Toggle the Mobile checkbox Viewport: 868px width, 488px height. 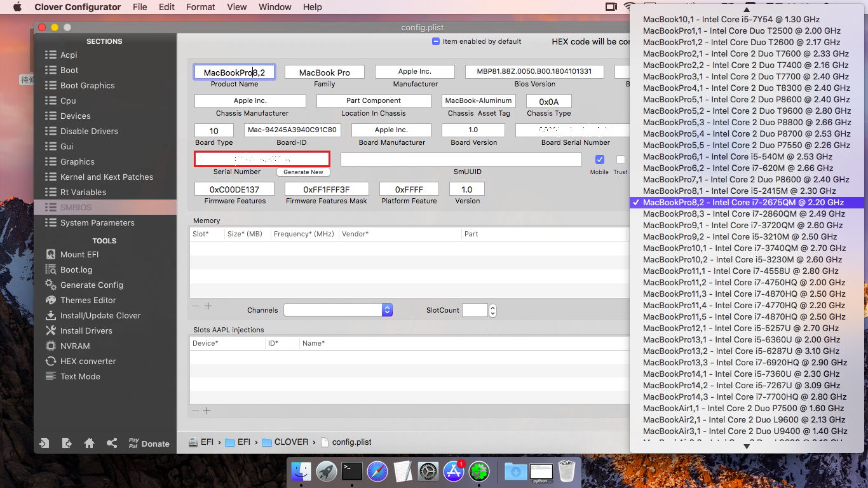tap(599, 159)
